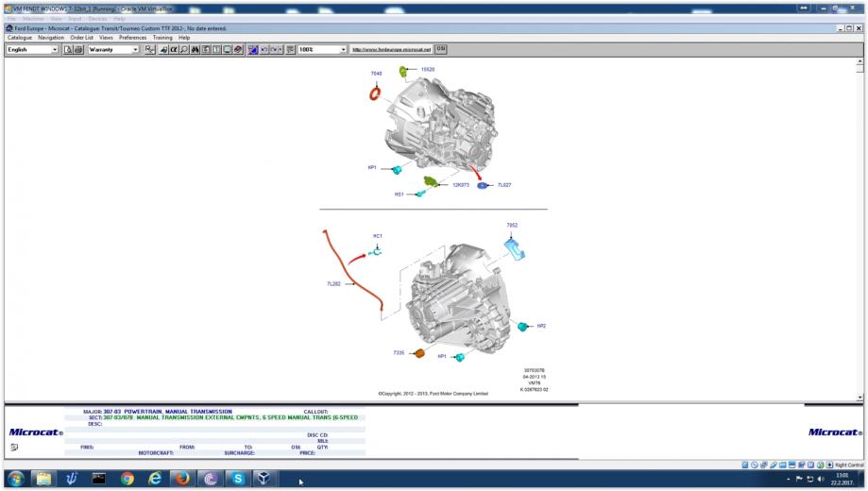Open the VirtualBox Devices menu
This screenshot has width=868, height=491.
pos(97,19)
